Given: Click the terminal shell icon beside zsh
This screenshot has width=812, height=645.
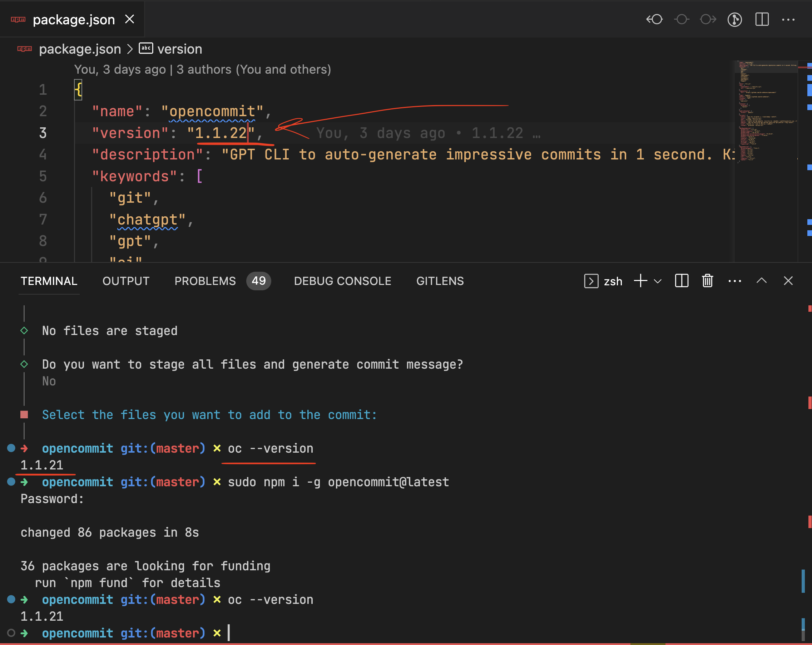Looking at the screenshot, I should tap(591, 281).
